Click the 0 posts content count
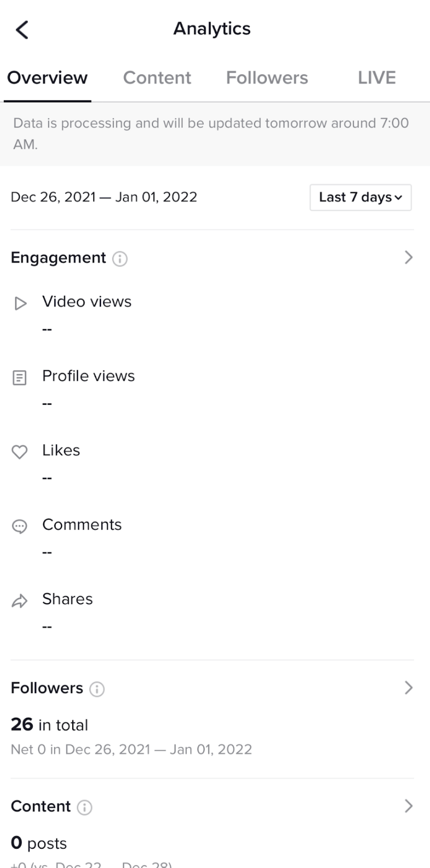Screen dimensions: 430x868 pos(39,843)
